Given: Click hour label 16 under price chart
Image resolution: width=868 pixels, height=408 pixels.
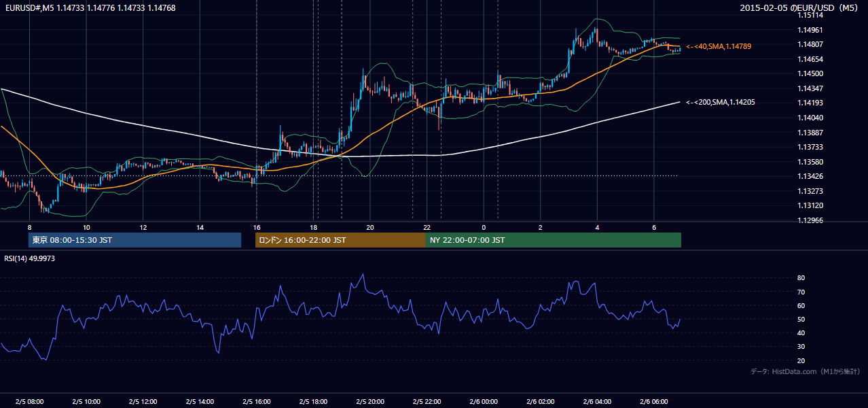Looking at the screenshot, I should coord(256,227).
